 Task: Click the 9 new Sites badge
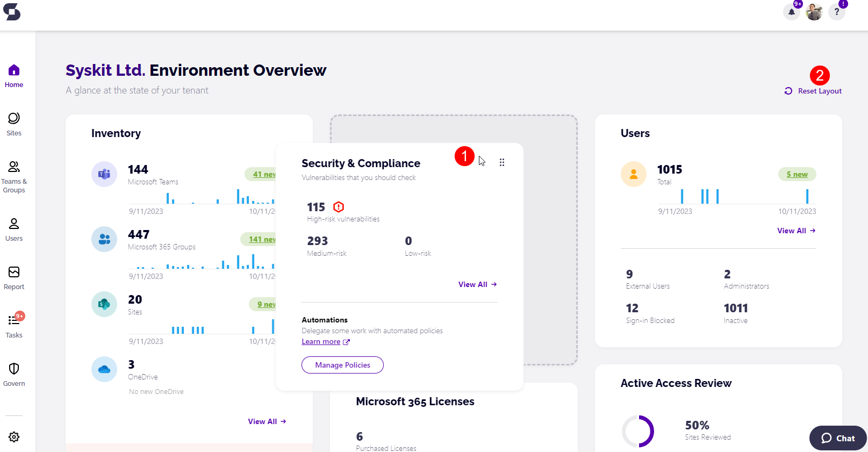(263, 304)
